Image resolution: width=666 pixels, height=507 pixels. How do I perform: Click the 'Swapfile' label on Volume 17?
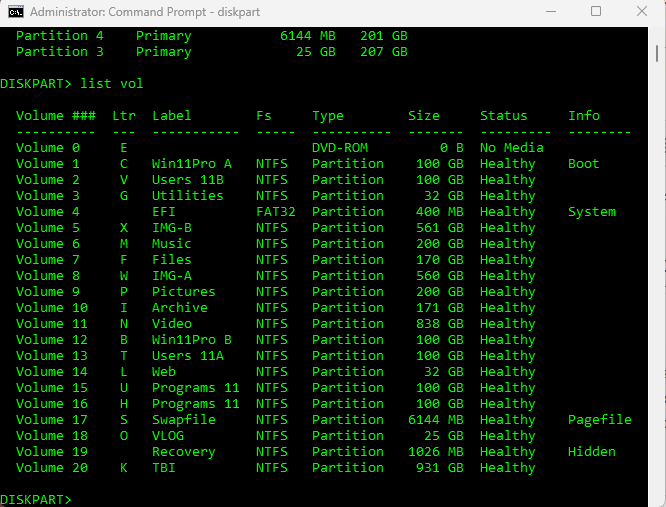pyautogui.click(x=184, y=420)
